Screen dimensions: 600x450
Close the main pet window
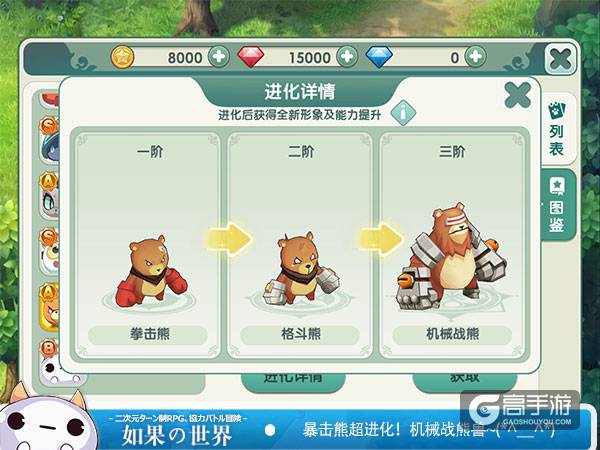(560, 59)
